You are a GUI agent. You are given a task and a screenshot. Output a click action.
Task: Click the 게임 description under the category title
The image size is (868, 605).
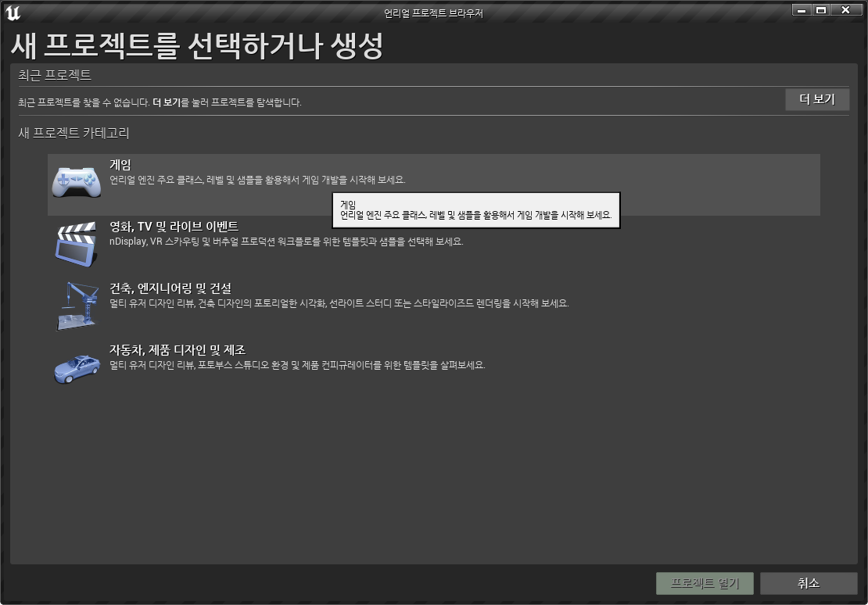click(x=257, y=180)
